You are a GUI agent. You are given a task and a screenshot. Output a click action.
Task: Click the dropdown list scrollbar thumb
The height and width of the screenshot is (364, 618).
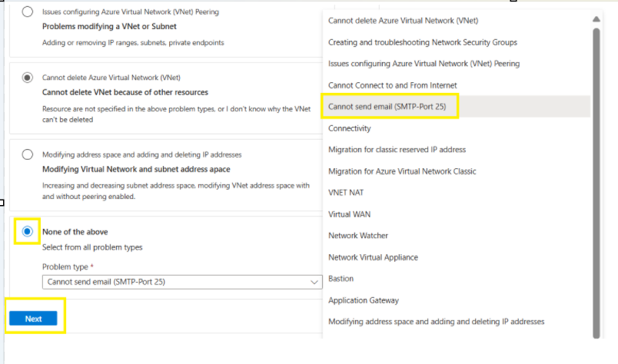pos(596,184)
